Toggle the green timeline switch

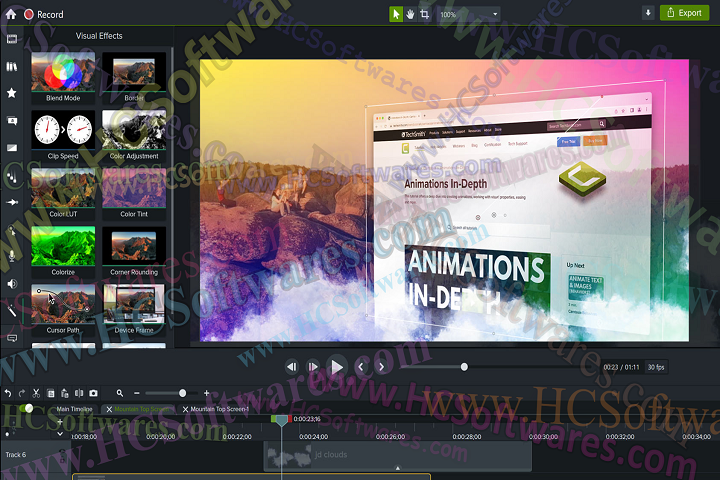tap(25, 408)
